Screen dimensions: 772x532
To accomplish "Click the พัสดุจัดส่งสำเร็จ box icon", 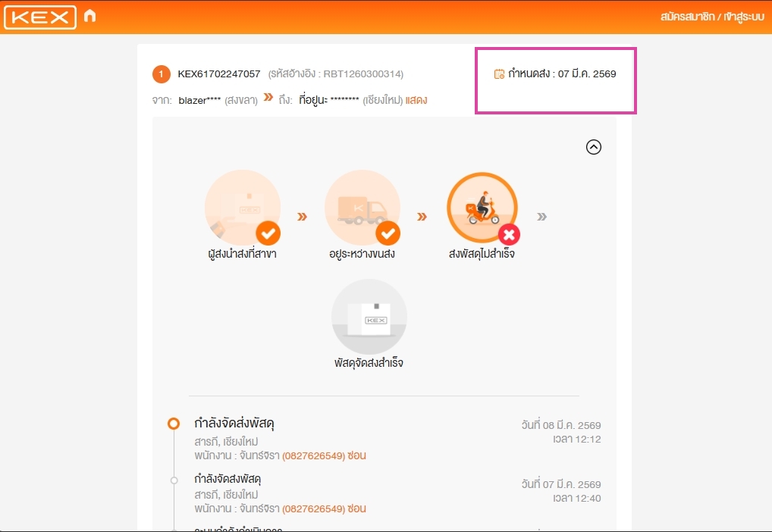I will coord(369,317).
